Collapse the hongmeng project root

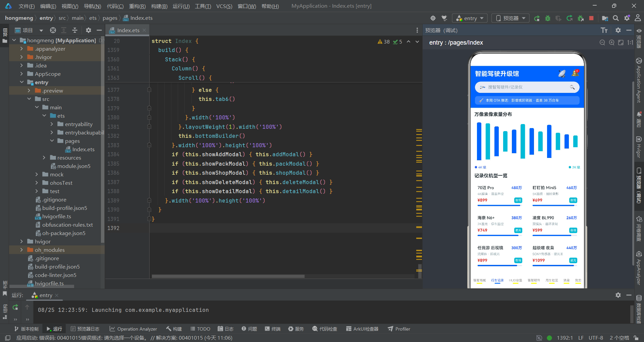click(x=14, y=40)
